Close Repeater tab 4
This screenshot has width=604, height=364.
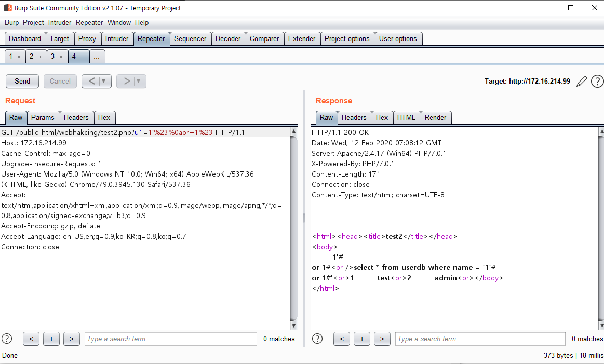(82, 57)
